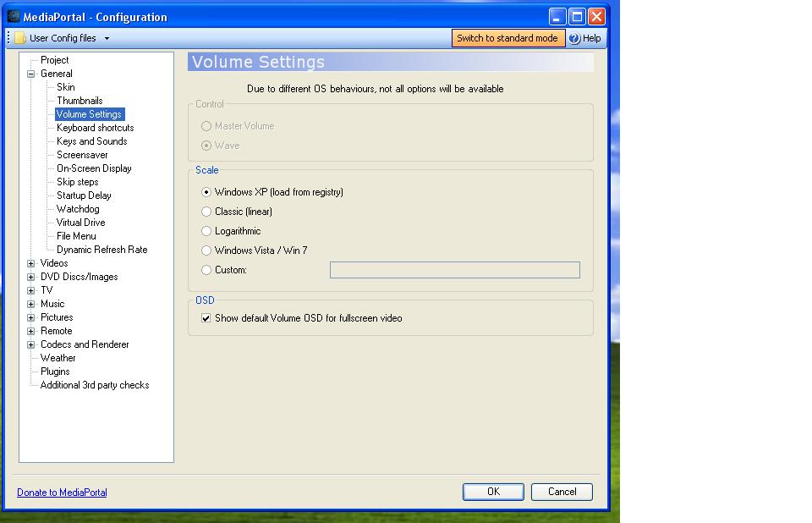Minimize the Configuration window
The height and width of the screenshot is (523, 812).
[x=557, y=17]
